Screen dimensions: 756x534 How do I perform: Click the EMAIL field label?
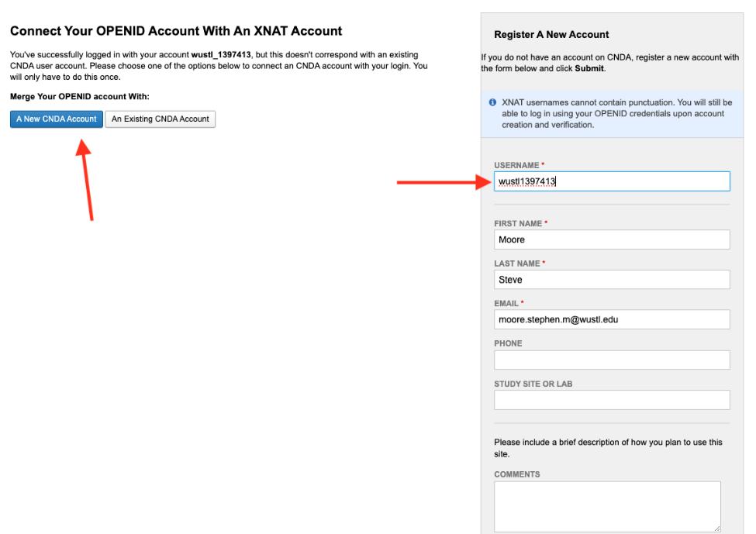[x=506, y=304]
